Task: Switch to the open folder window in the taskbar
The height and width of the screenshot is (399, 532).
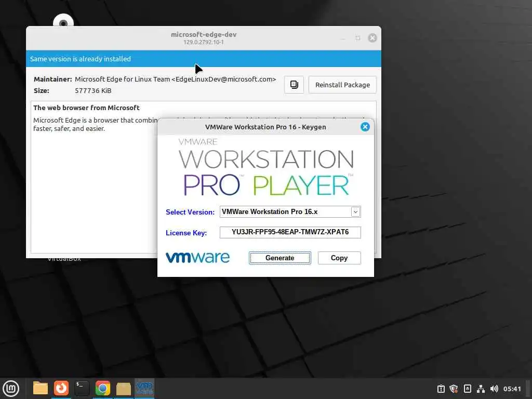Action: [x=124, y=389]
